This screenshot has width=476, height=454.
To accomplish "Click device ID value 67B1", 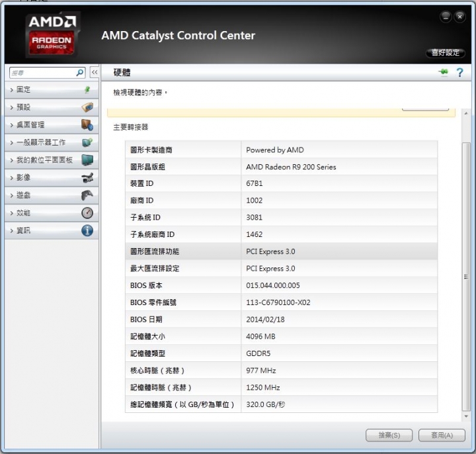I will tap(254, 183).
